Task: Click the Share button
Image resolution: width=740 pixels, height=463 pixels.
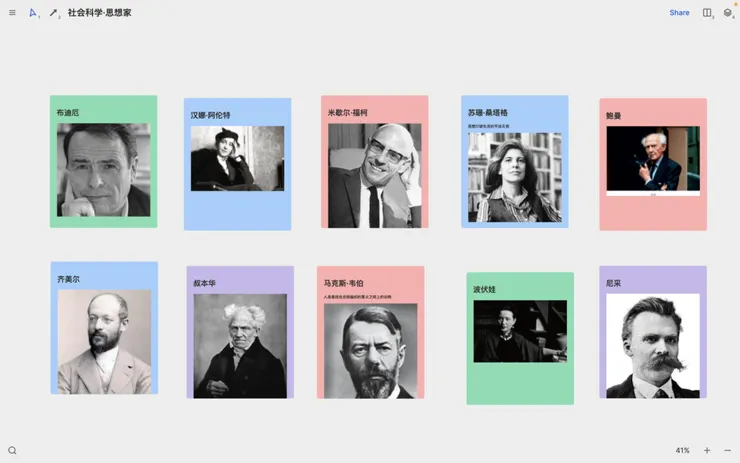Action: [x=679, y=13]
